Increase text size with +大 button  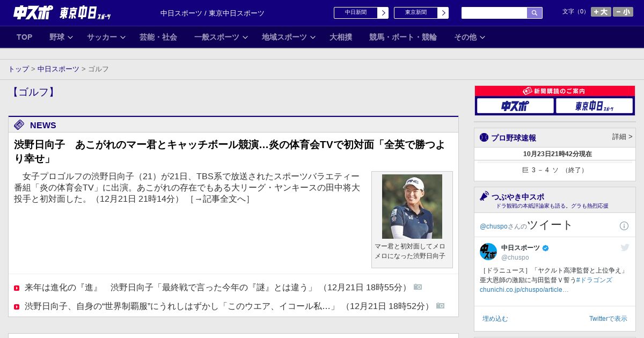(x=601, y=12)
